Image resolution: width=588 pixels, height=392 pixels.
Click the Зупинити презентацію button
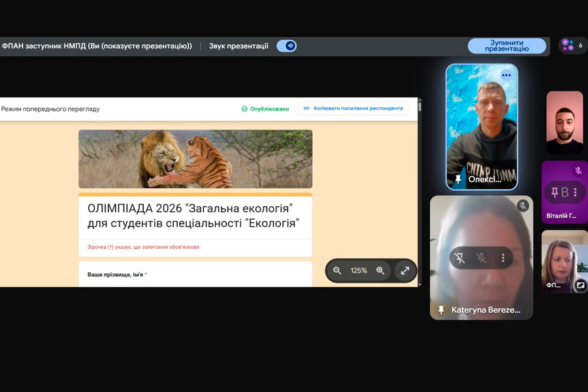tap(507, 46)
